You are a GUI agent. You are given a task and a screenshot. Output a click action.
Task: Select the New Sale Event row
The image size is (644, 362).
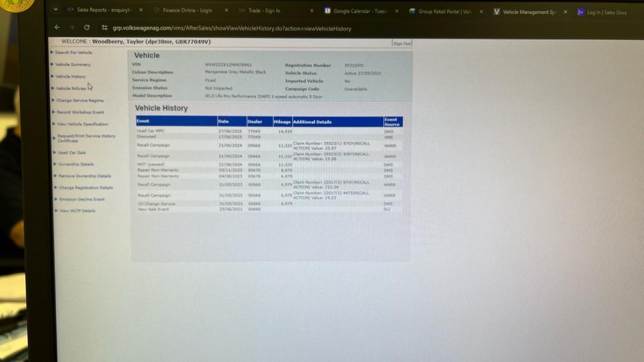(x=269, y=209)
